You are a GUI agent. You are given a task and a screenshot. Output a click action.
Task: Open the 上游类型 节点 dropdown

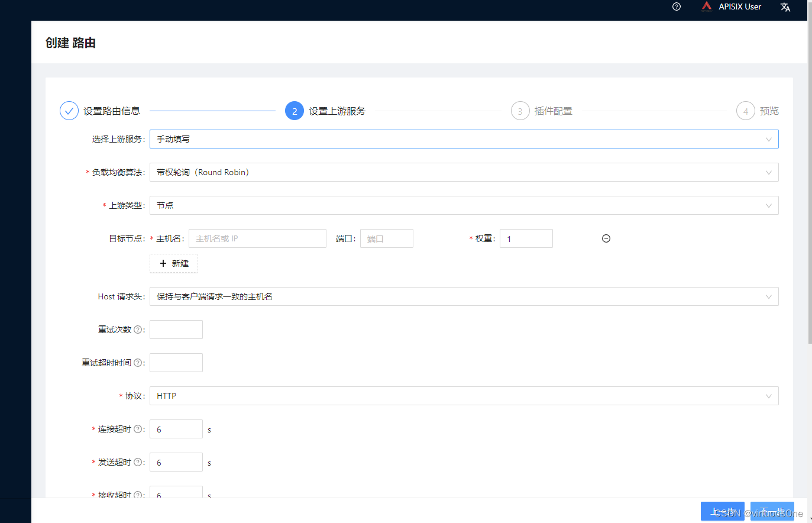[464, 205]
